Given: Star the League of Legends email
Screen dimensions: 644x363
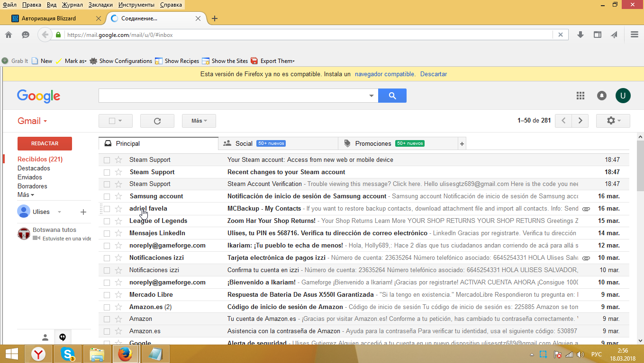Looking at the screenshot, I should [118, 221].
